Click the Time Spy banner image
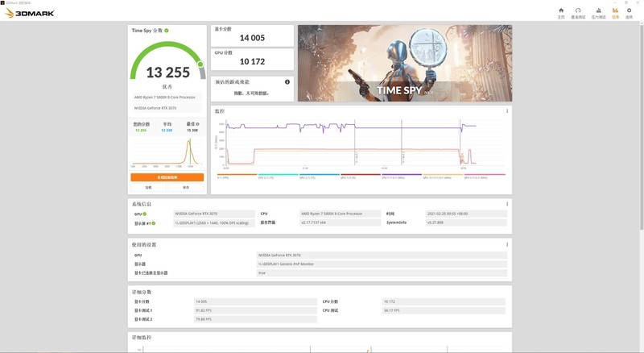 tap(404, 63)
